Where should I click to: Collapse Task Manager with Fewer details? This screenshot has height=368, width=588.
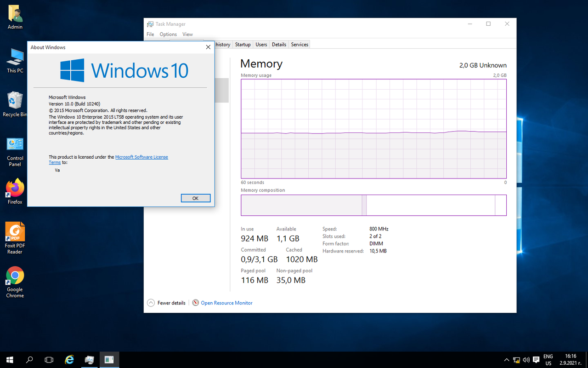pyautogui.click(x=166, y=303)
